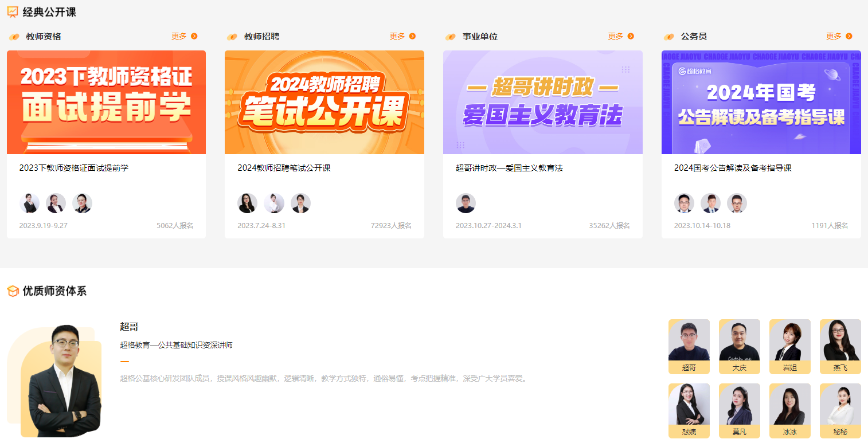Click the briefcase icon beside 教师资格
The image size is (868, 447).
click(14, 37)
